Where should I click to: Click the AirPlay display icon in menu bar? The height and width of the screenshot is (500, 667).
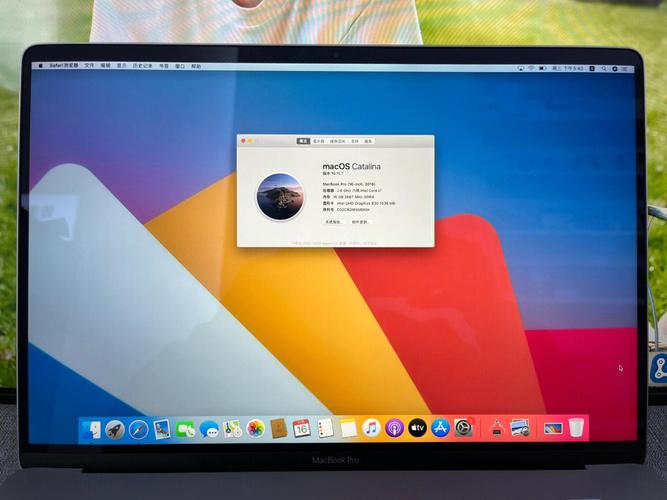pos(521,68)
